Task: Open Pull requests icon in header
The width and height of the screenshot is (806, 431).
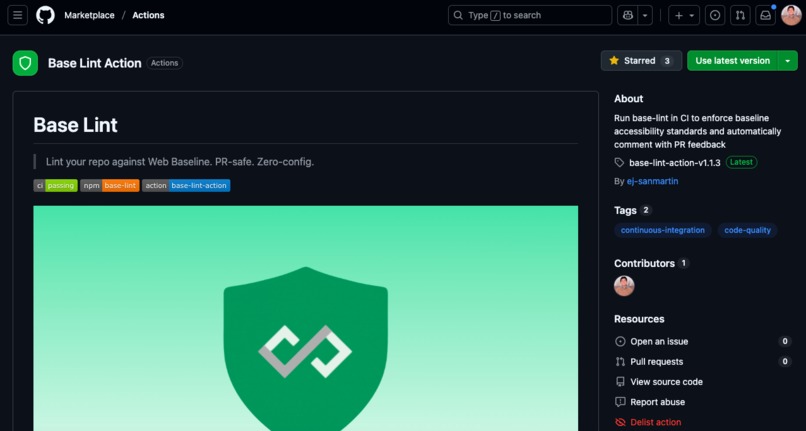Action: coord(740,15)
